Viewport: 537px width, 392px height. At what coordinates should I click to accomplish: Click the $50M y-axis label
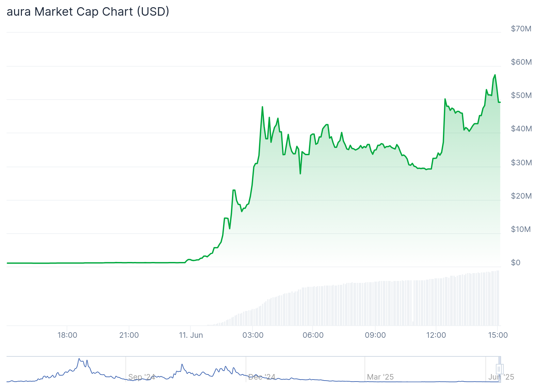521,95
